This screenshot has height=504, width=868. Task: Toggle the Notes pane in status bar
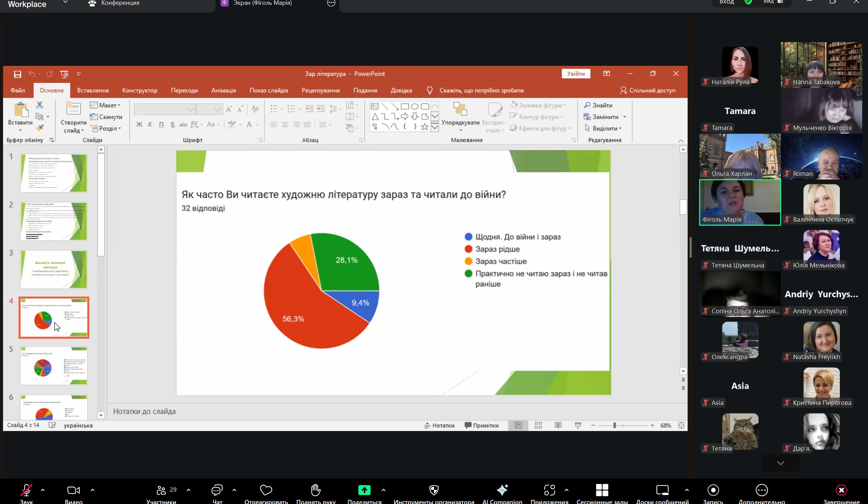coord(439,425)
